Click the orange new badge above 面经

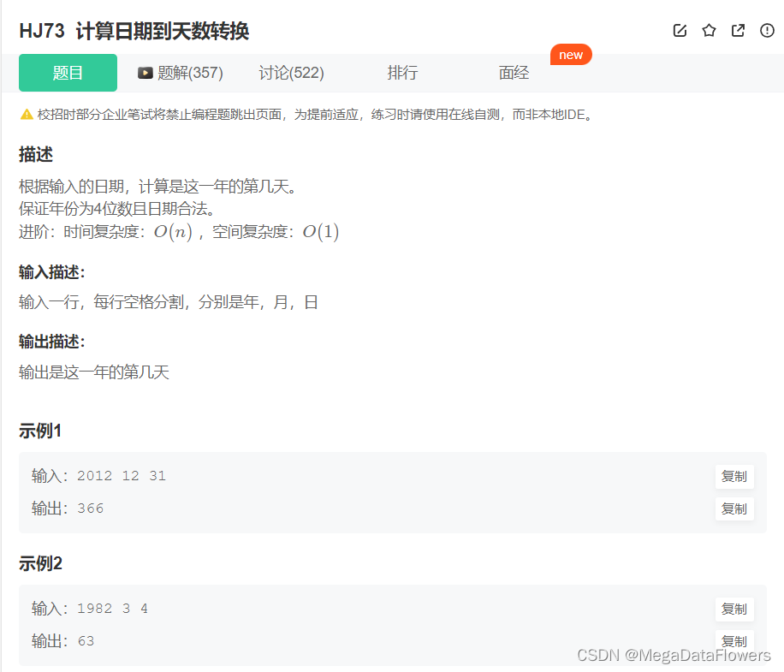(571, 54)
